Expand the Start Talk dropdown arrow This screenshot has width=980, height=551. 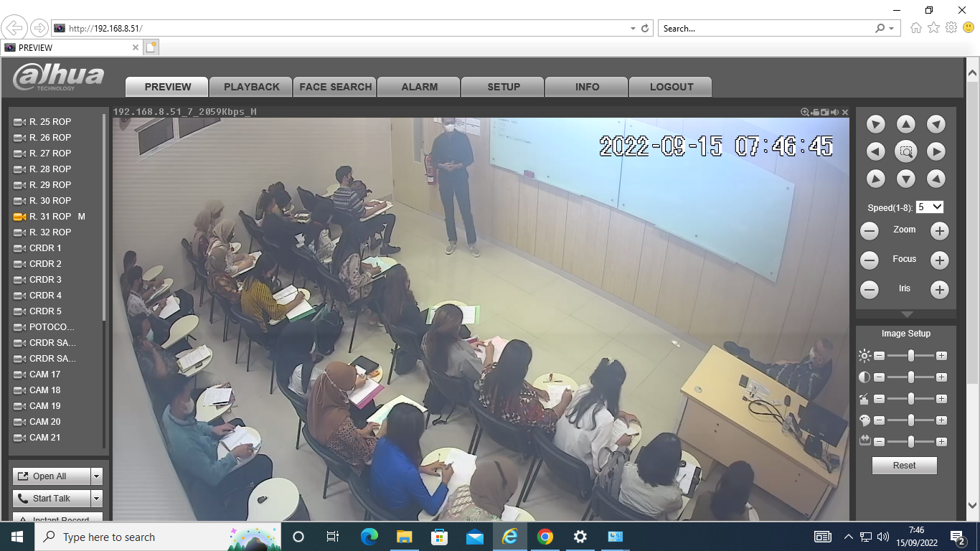[97, 499]
